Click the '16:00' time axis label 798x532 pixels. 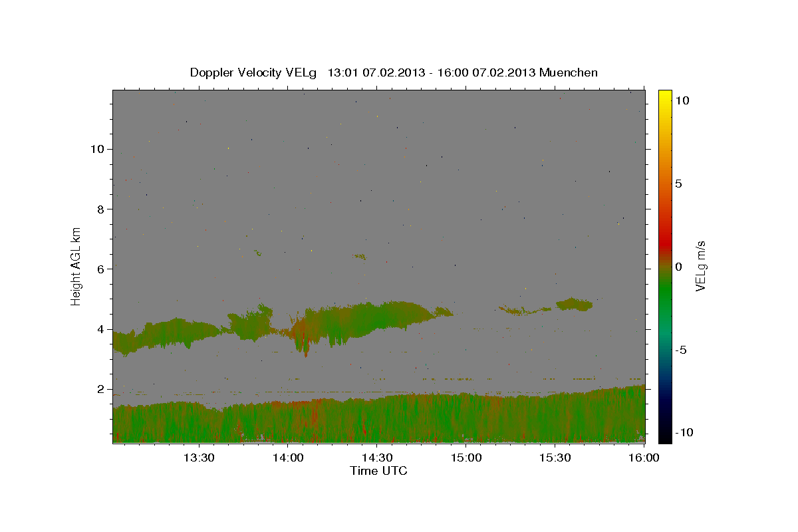pos(644,458)
